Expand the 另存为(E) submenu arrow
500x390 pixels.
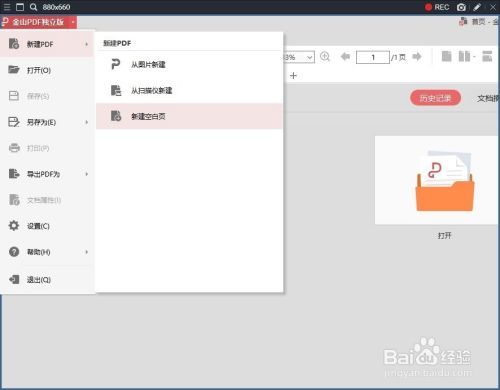pyautogui.click(x=87, y=122)
